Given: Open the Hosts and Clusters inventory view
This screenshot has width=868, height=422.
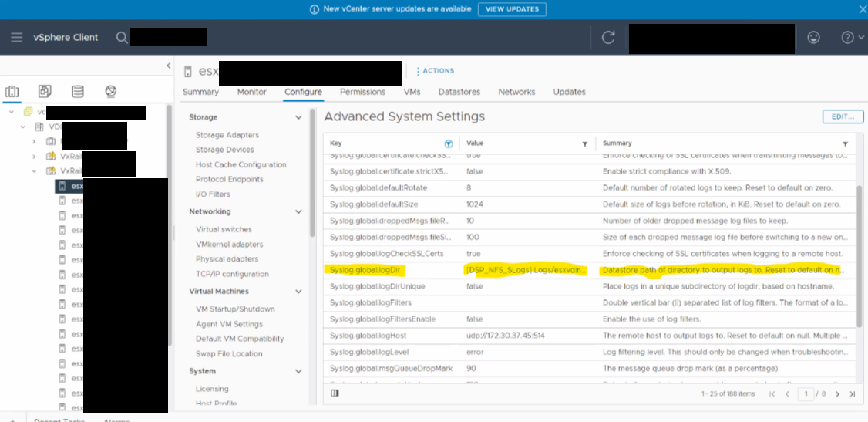Looking at the screenshot, I should [x=12, y=92].
